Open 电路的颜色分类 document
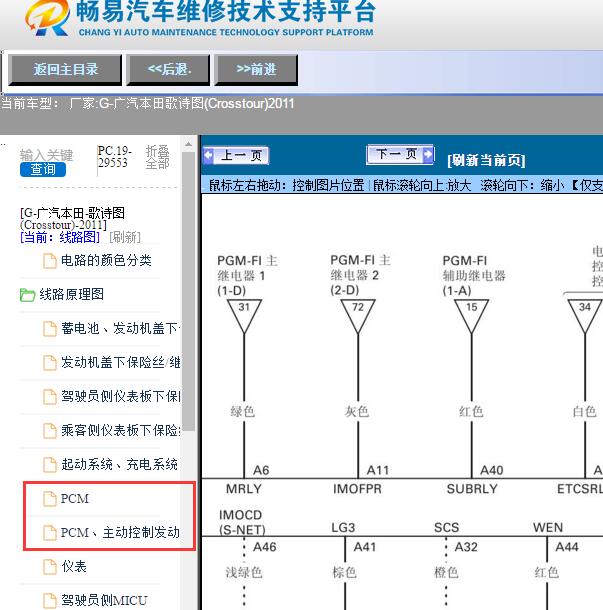The height and width of the screenshot is (610, 603). [x=106, y=260]
